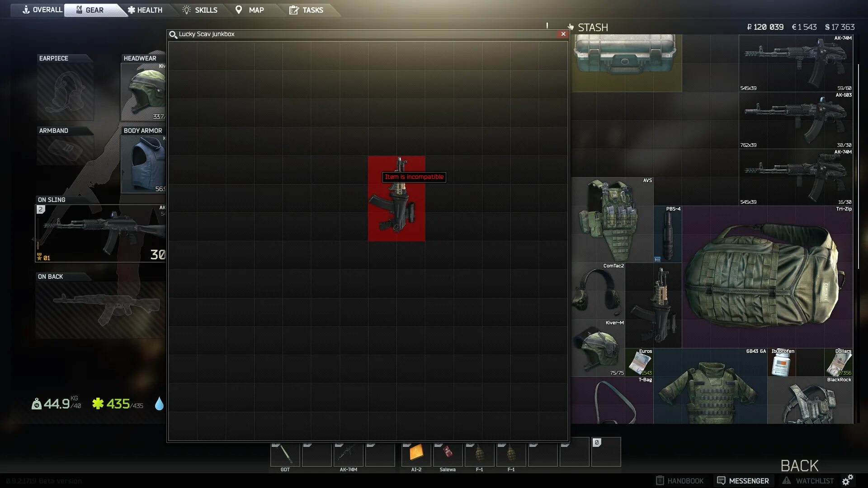868x488 pixels.
Task: Click the 435 health indicator
Action: pyautogui.click(x=118, y=403)
